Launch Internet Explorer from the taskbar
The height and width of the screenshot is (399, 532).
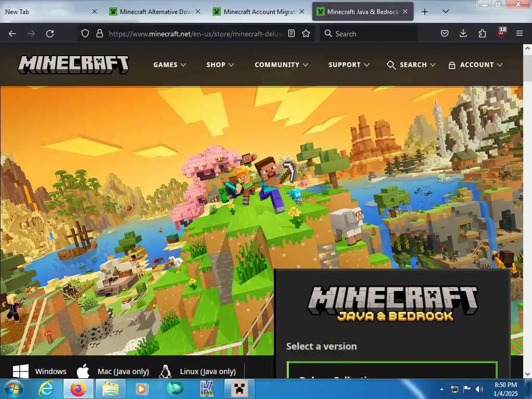[x=46, y=389]
